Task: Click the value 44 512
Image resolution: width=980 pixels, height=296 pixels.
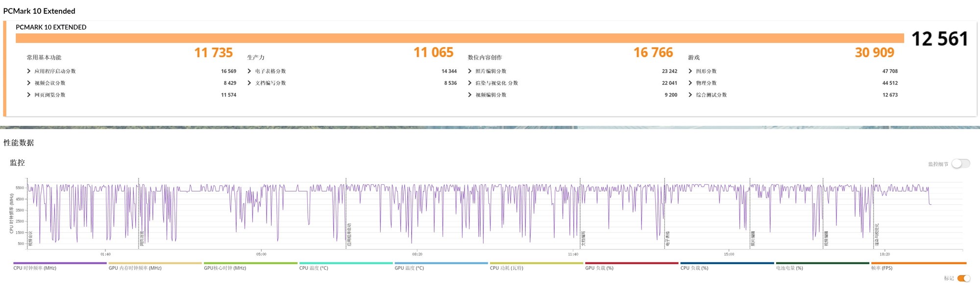Action: (890, 83)
